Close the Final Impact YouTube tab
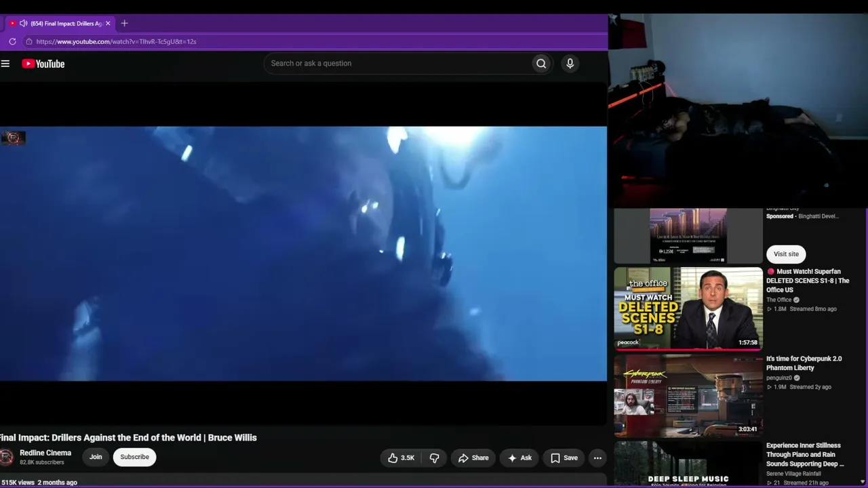 (108, 24)
